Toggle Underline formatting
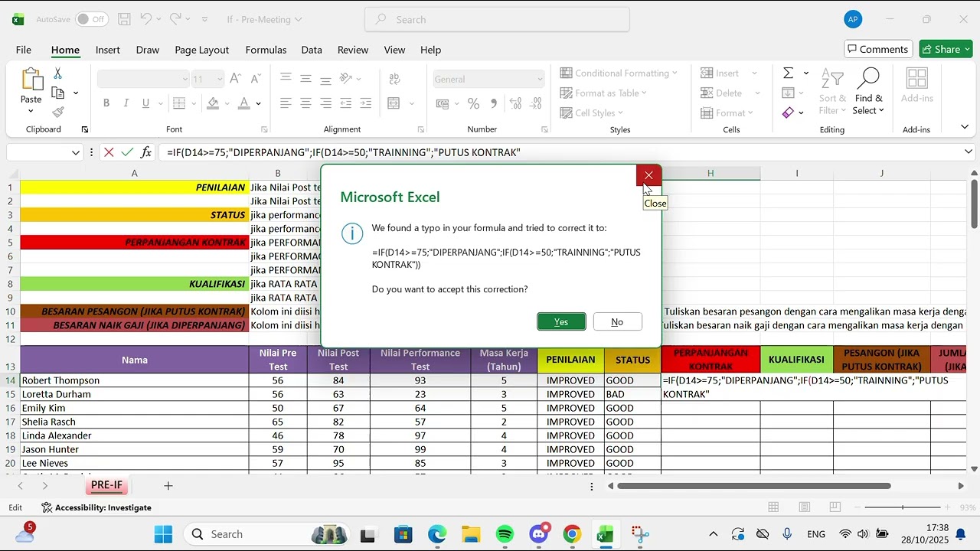980x551 pixels. pos(146,103)
